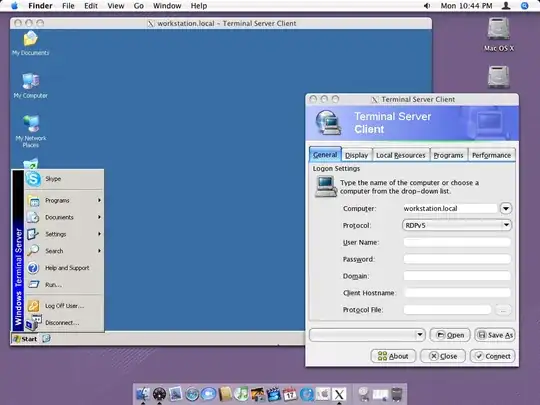The height and width of the screenshot is (405, 540).
Task: Switch to the Performance tab
Action: [x=491, y=155]
